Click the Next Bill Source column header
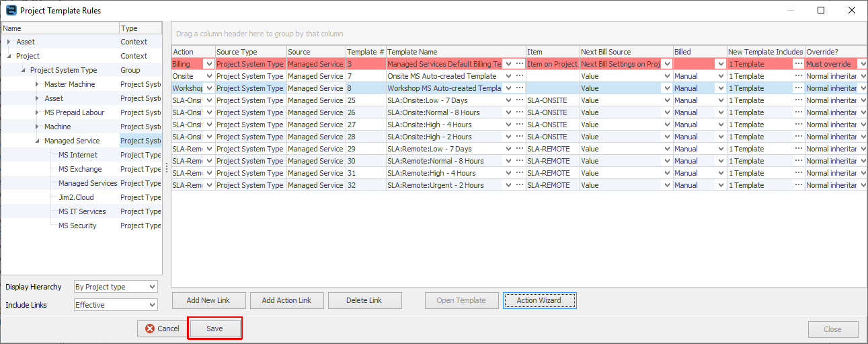This screenshot has width=868, height=344. [626, 52]
